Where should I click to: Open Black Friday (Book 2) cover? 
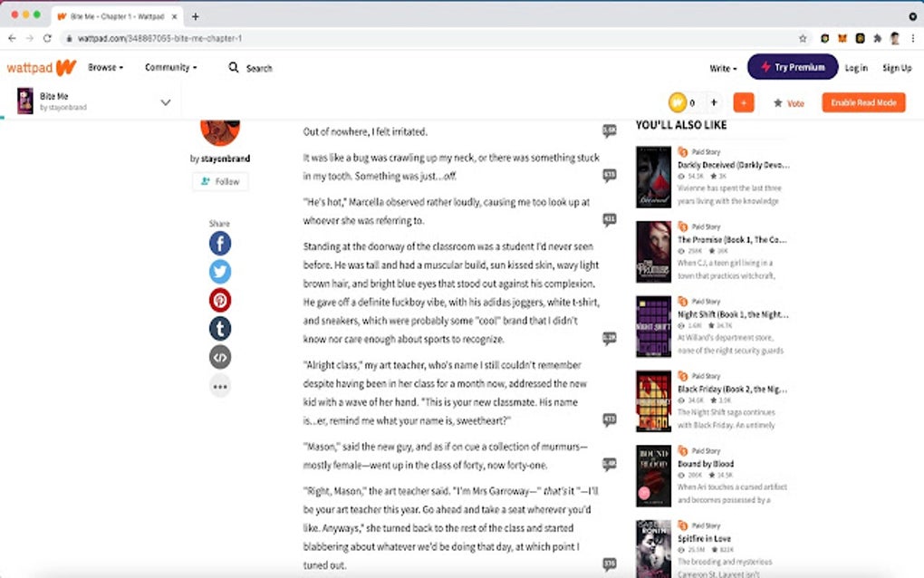point(653,401)
